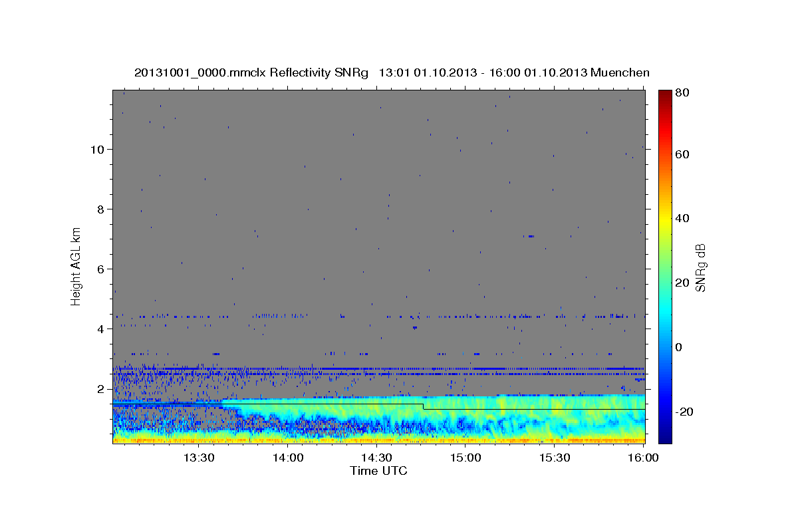Click the colorbar value 60
The image size is (798, 532).
682,154
